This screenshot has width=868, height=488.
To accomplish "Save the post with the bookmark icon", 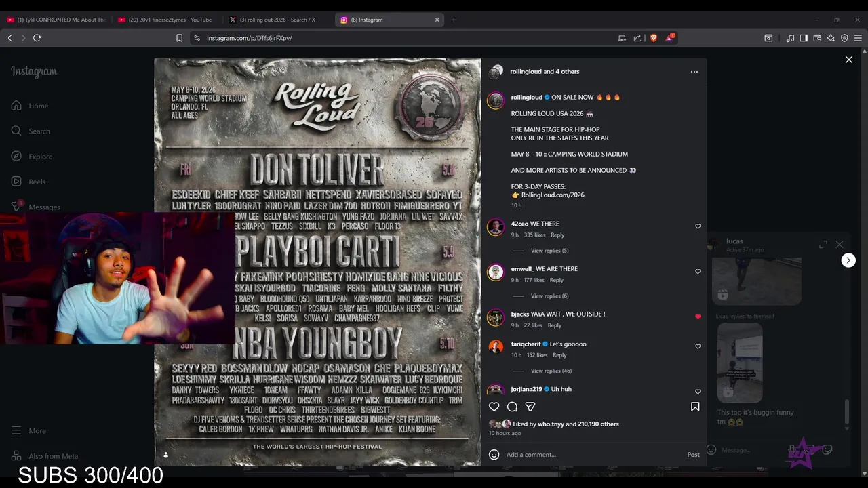I will (695, 407).
